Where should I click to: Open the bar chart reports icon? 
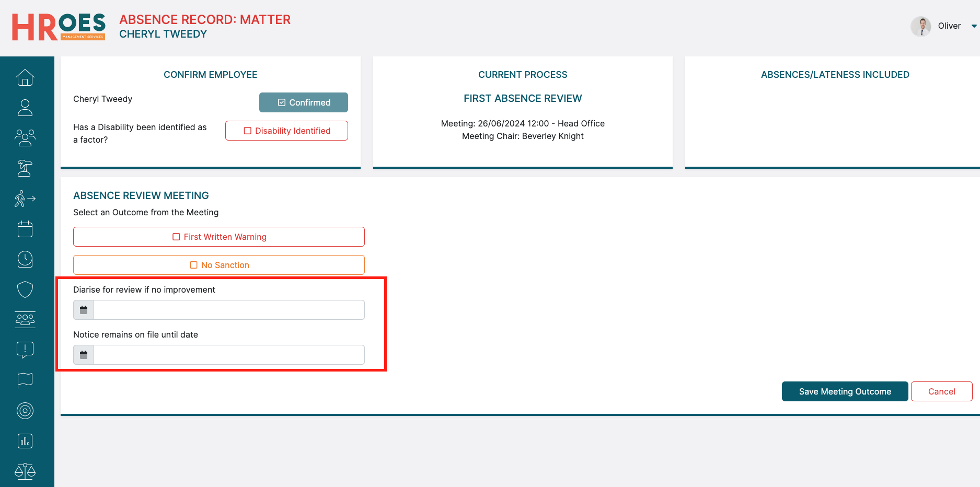coord(25,441)
